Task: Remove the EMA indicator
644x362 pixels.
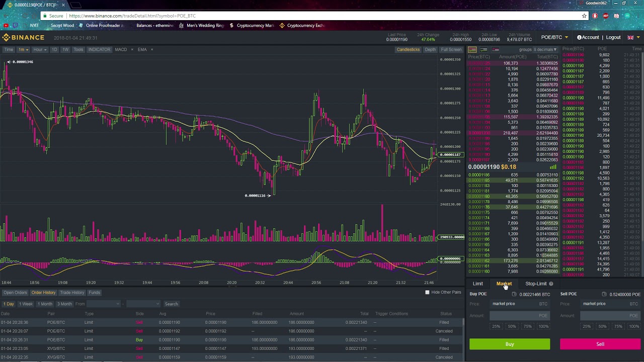Action: point(152,49)
